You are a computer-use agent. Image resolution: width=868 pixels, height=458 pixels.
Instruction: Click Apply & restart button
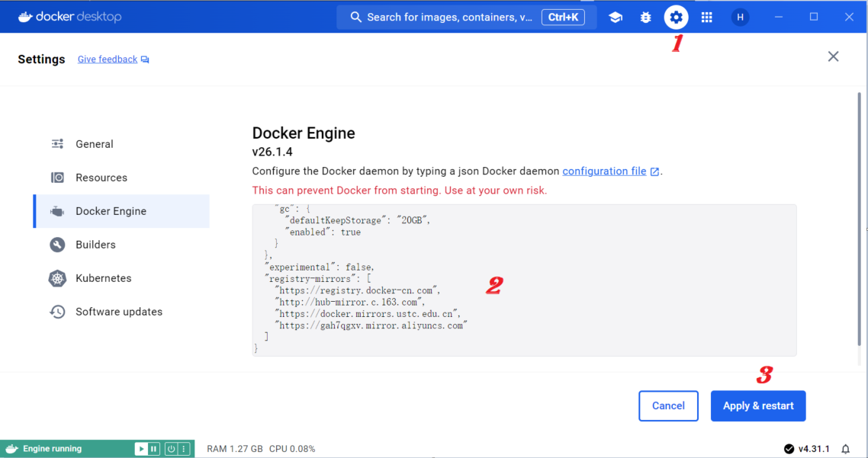[x=758, y=406]
